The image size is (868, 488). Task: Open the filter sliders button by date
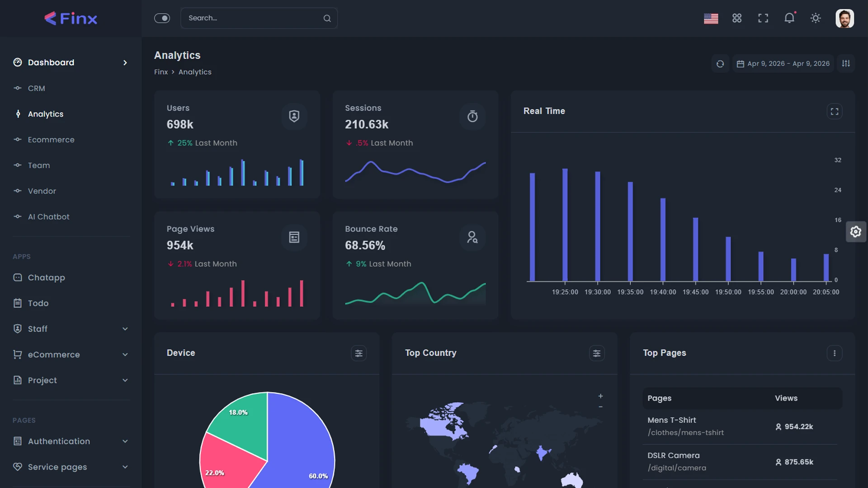coord(846,64)
